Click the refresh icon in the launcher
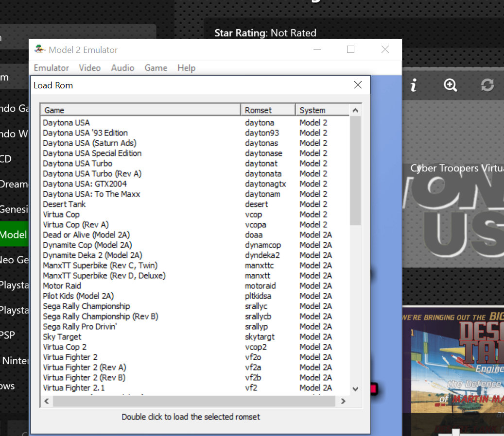This screenshot has width=504, height=436. [x=487, y=85]
